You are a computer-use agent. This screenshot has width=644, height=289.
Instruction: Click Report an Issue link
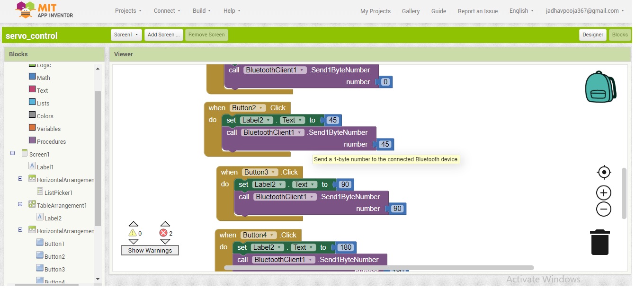pos(478,11)
